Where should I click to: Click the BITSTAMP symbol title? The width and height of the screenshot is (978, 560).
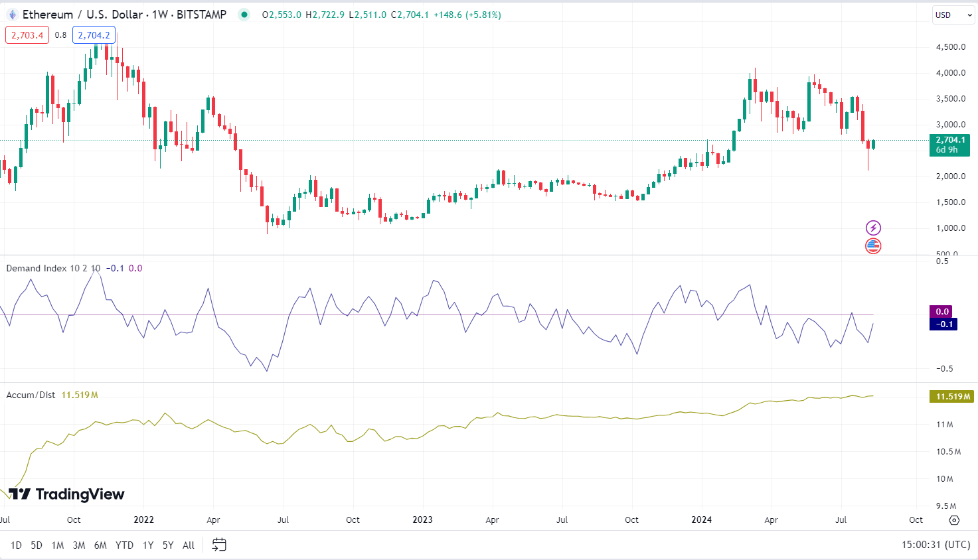pyautogui.click(x=201, y=14)
